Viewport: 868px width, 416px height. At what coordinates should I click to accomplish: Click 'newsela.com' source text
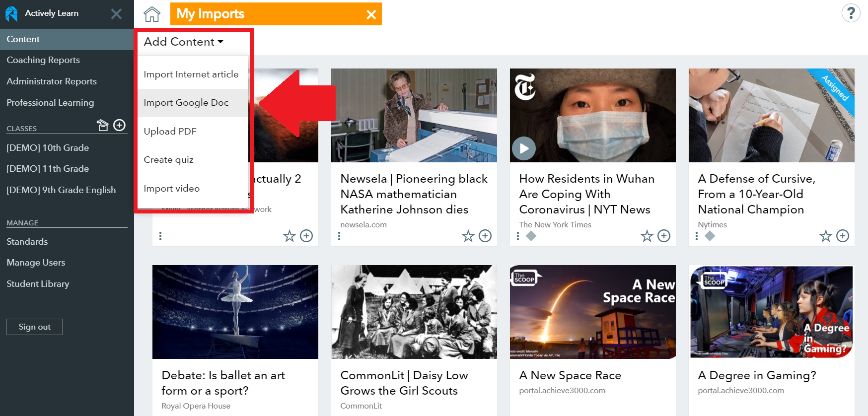[x=363, y=225]
